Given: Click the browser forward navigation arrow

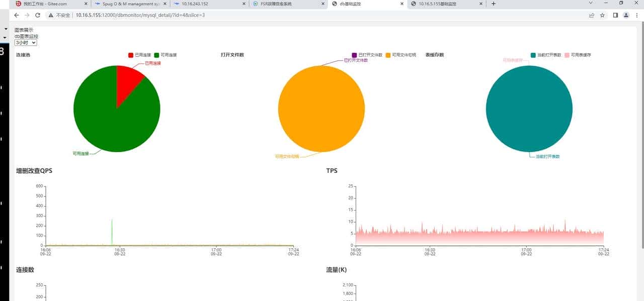Looking at the screenshot, I should (x=28, y=15).
